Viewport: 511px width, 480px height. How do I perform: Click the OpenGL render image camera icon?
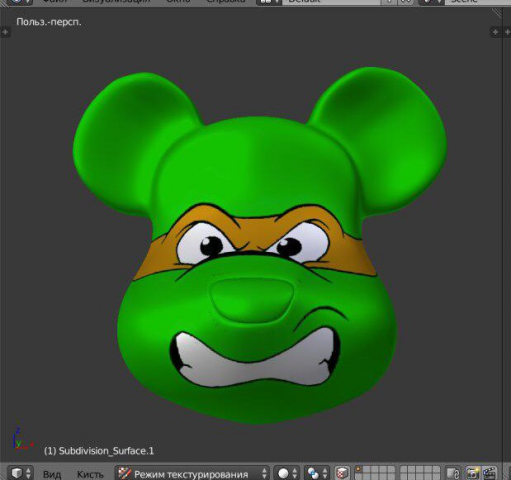click(473, 473)
